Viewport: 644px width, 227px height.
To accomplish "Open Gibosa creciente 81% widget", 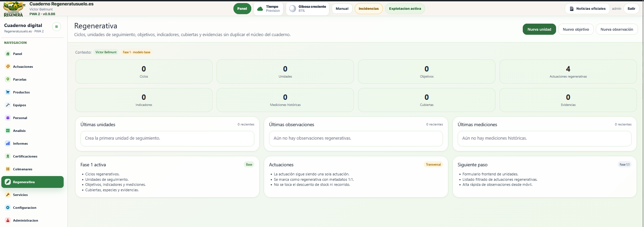I will (x=308, y=9).
